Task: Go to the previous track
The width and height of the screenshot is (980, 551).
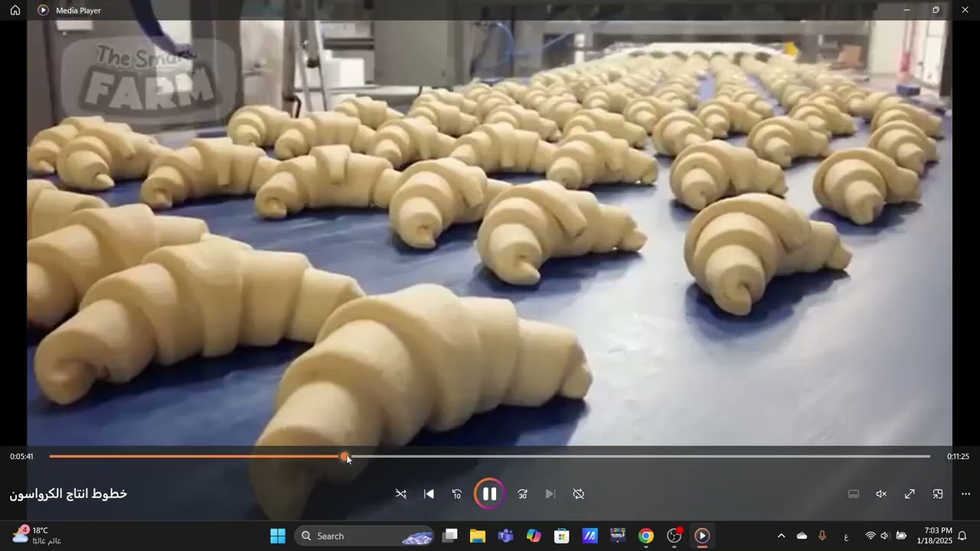Action: (x=429, y=494)
